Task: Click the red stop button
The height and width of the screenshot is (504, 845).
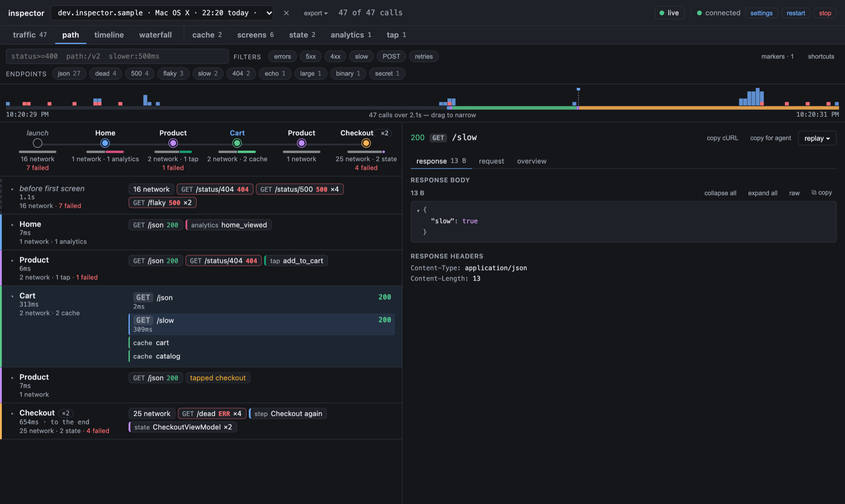Action: pos(825,13)
